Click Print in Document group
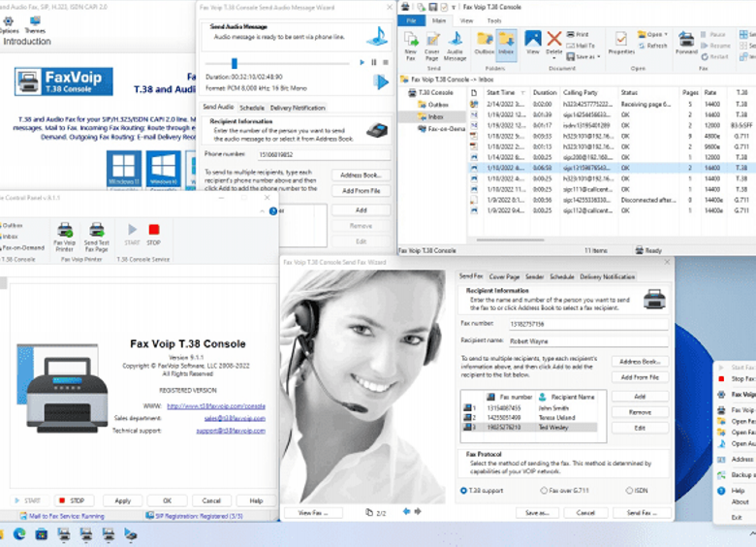The width and height of the screenshot is (756, 547). [x=578, y=34]
